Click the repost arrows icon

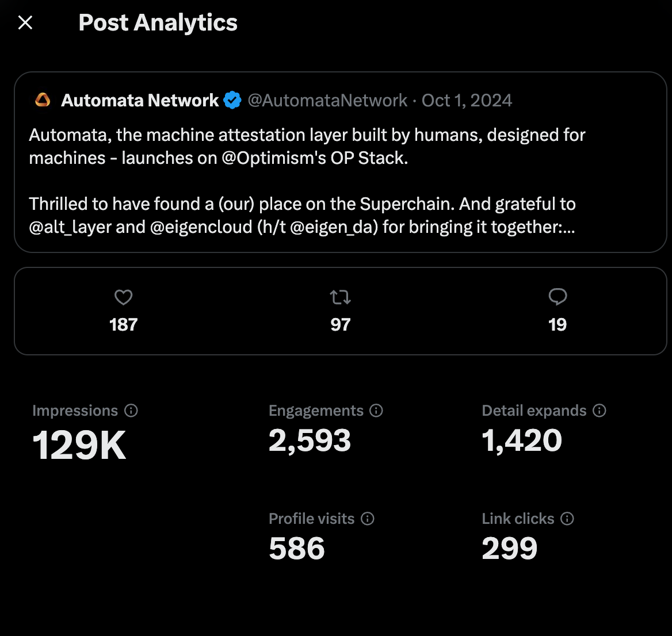click(340, 297)
